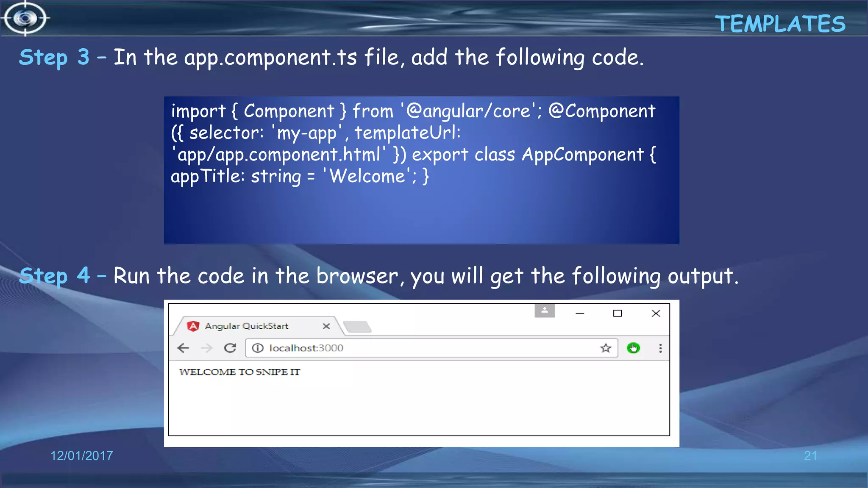The image size is (868, 488).
Task: Open a new browser tab
Action: pos(357,327)
